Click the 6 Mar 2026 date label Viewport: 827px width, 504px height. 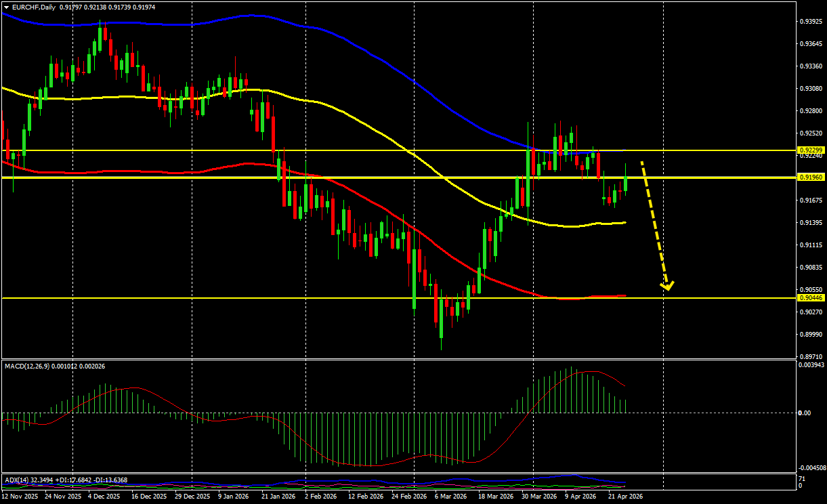tap(450, 496)
